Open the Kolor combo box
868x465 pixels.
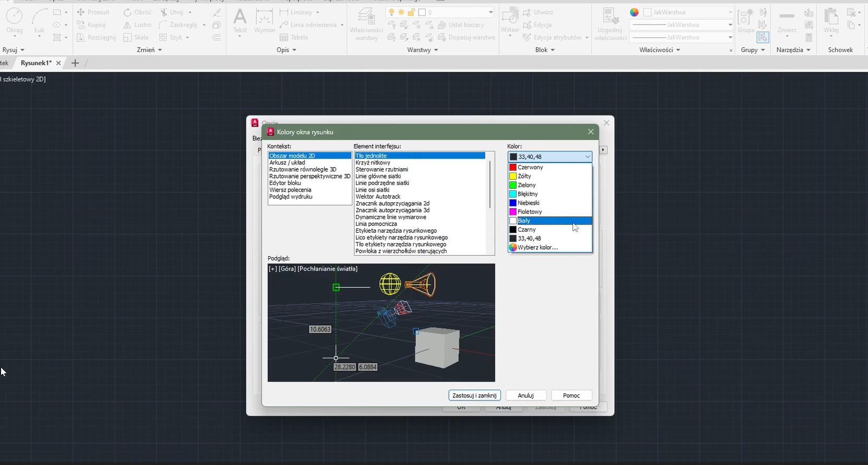point(550,157)
